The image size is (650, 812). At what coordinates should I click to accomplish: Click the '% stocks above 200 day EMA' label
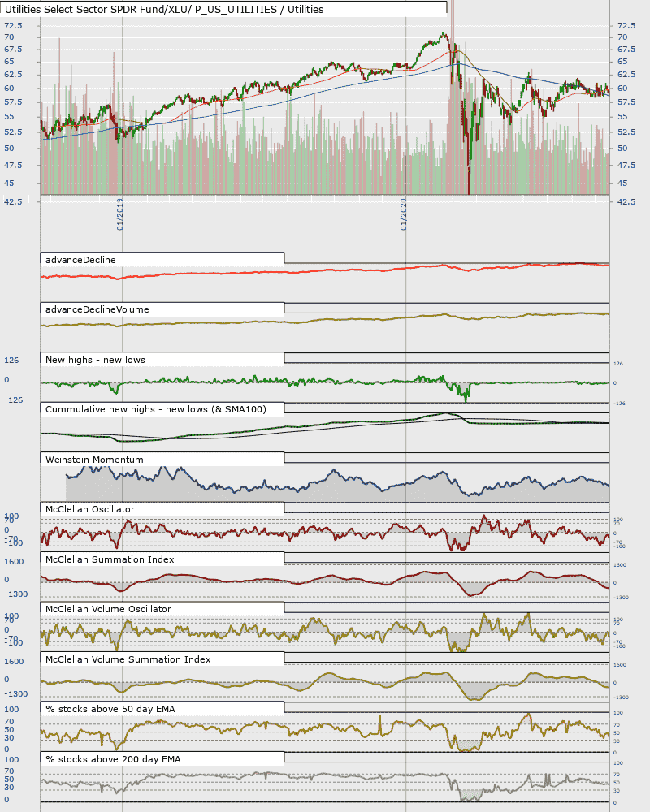(x=113, y=760)
